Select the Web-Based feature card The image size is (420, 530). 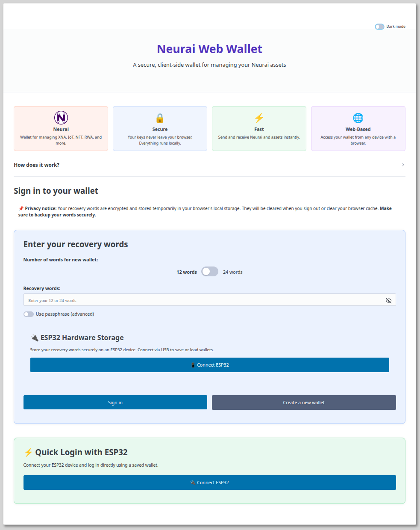[x=358, y=128]
